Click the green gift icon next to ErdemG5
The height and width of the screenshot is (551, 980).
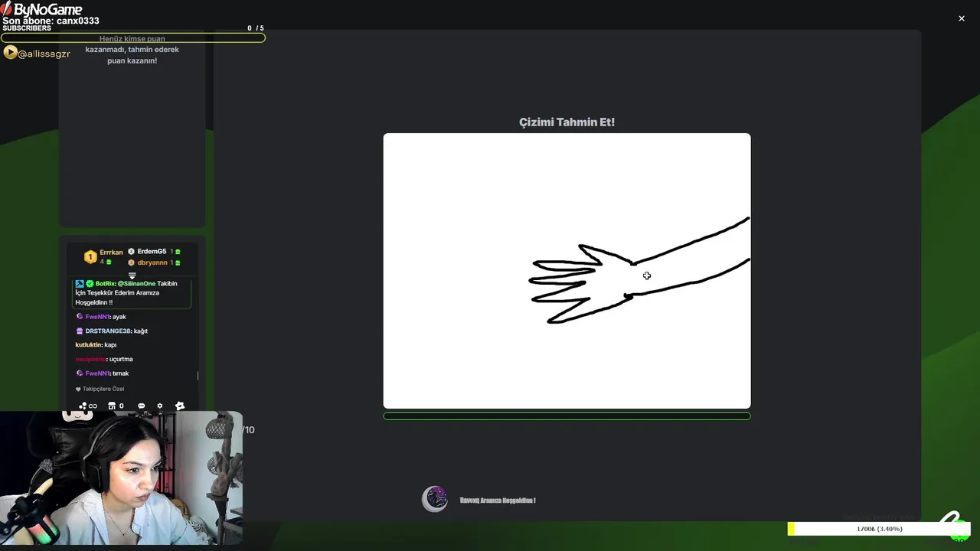[178, 252]
